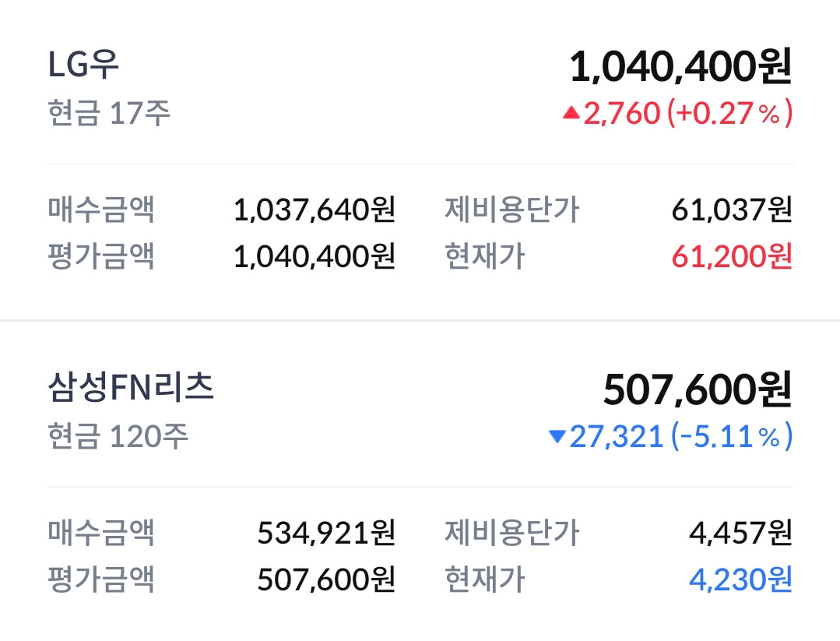Image resolution: width=840 pixels, height=641 pixels.
Task: Click the 1,037,640원 purchase amount
Action: click(315, 209)
